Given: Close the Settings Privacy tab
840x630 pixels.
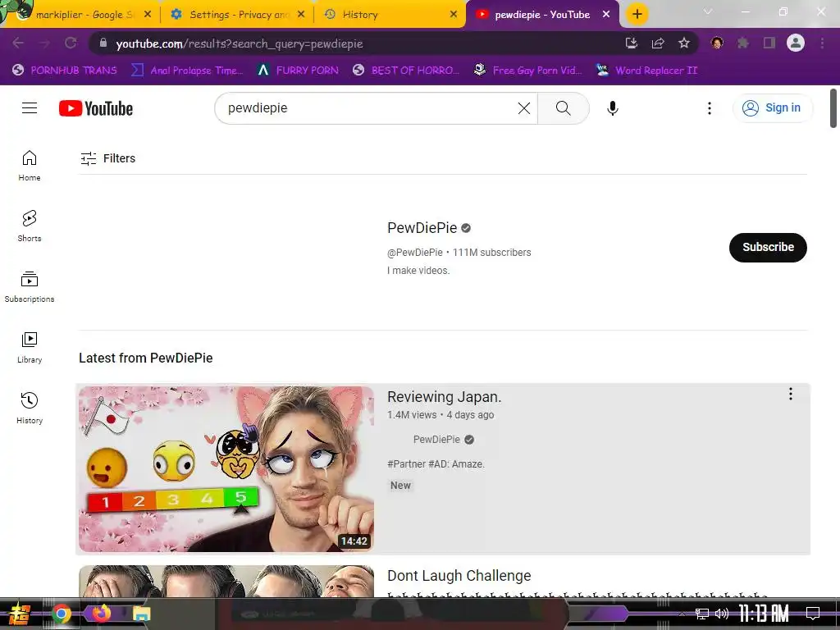Looking at the screenshot, I should [x=301, y=15].
